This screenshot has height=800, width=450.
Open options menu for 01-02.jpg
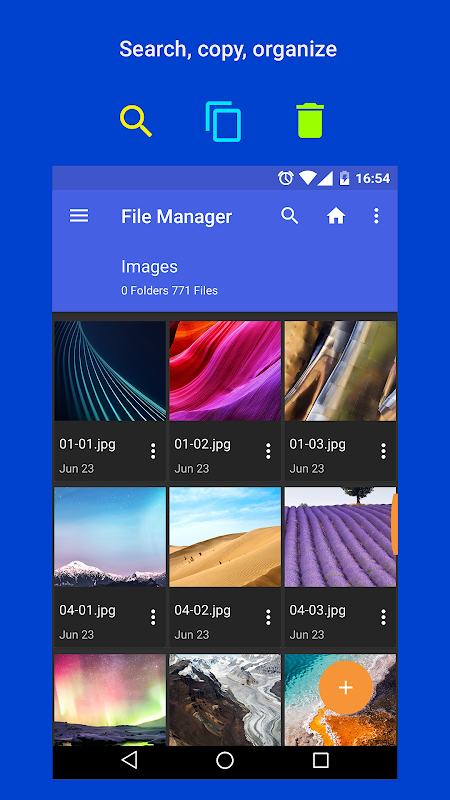pos(268,451)
